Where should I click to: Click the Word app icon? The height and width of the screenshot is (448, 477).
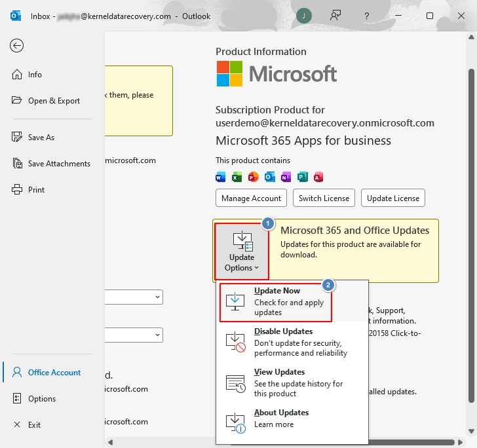pyautogui.click(x=221, y=177)
